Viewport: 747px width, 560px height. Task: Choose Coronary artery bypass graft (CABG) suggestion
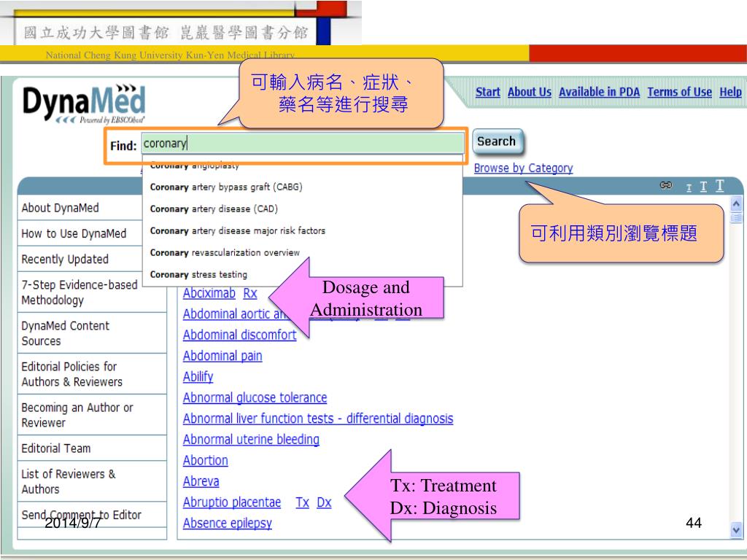303,187
